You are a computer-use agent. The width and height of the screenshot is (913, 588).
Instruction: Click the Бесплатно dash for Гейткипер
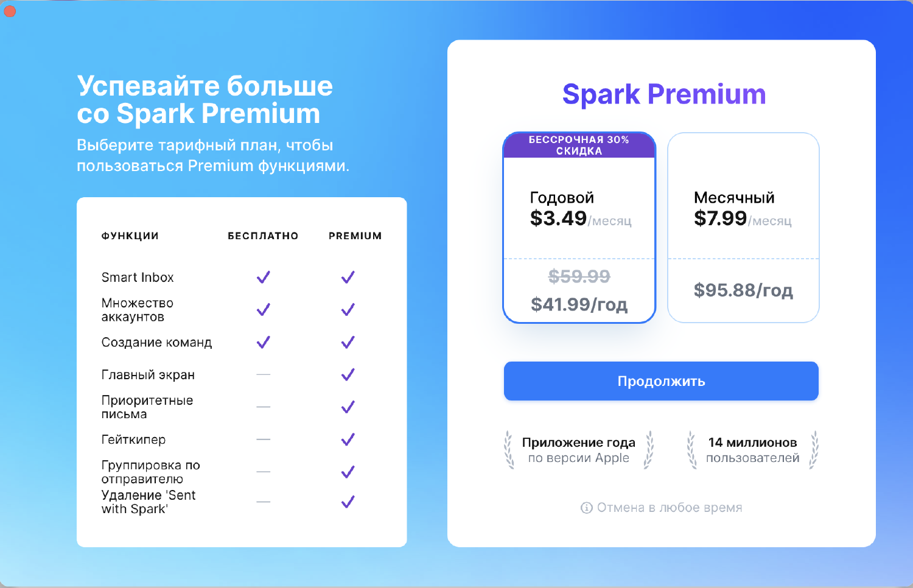click(x=263, y=439)
